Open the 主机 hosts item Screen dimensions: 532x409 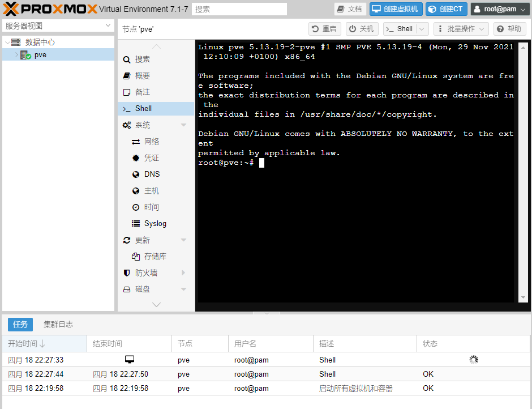point(156,191)
